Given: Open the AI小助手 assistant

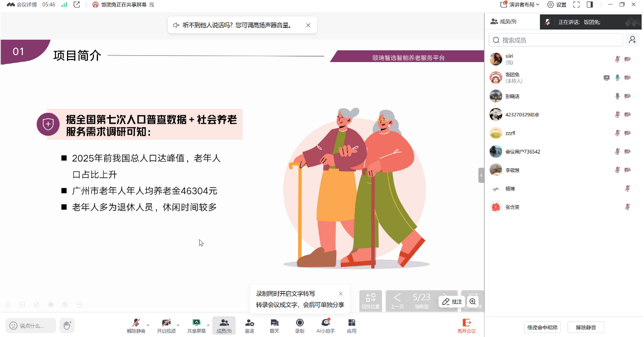Looking at the screenshot, I should (x=326, y=323).
